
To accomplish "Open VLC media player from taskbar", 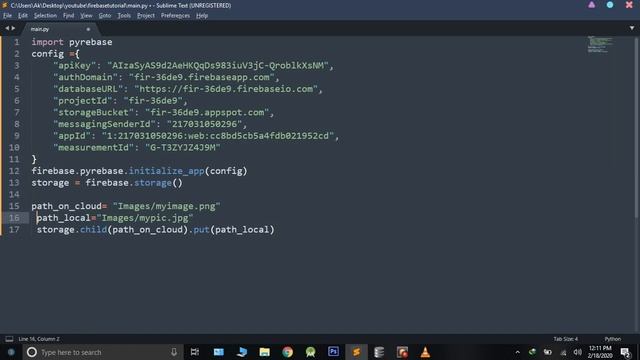I will point(425,352).
